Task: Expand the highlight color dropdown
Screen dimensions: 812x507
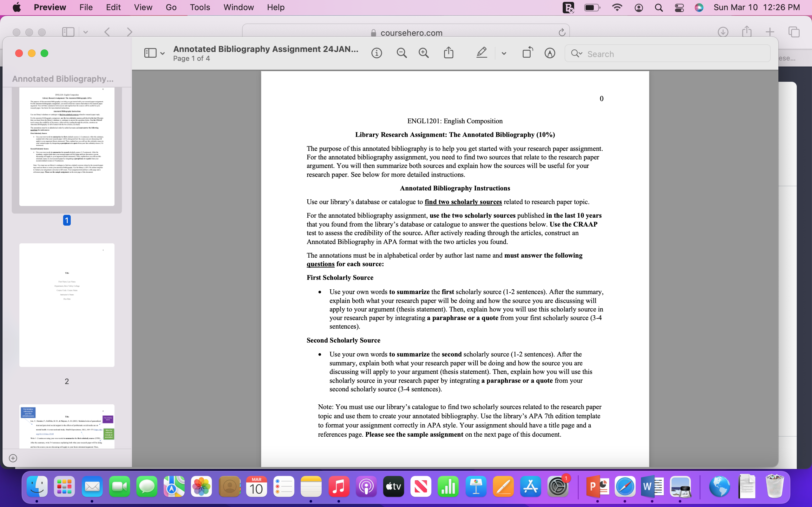Action: (503, 53)
